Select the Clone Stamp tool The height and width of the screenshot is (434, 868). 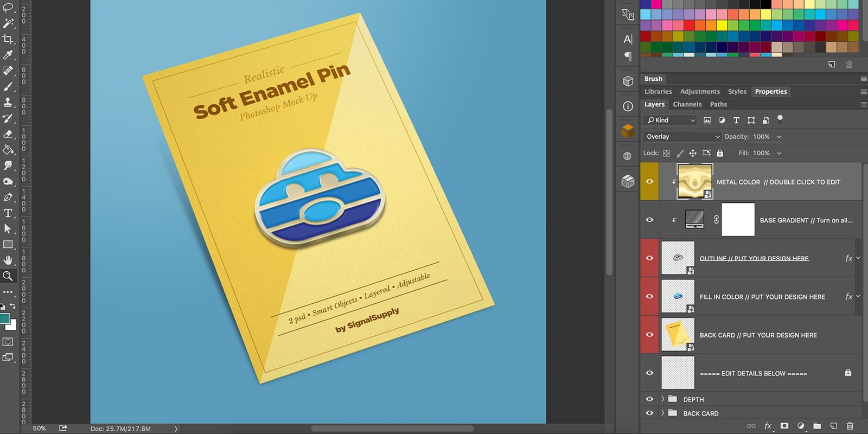tap(8, 102)
